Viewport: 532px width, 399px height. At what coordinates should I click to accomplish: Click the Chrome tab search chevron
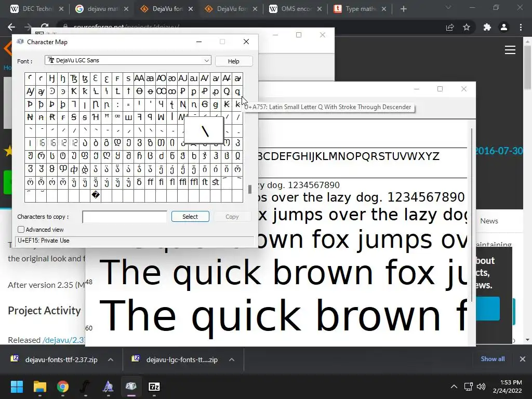[x=448, y=7]
